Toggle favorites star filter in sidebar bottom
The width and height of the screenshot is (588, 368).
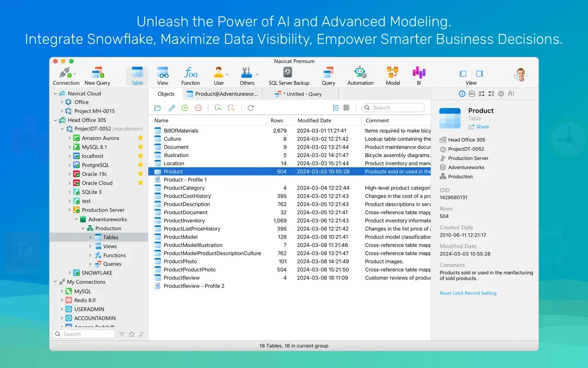click(132, 334)
